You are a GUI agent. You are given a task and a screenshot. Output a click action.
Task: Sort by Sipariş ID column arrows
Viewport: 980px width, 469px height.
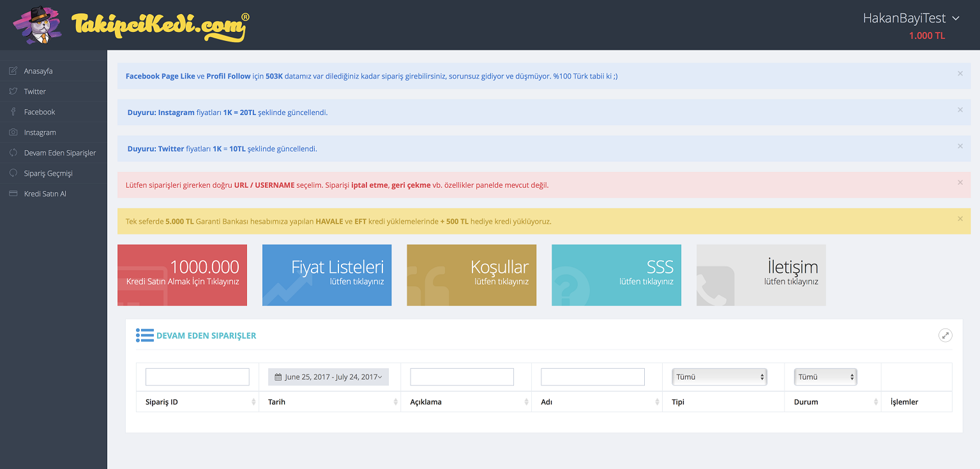[253, 402]
